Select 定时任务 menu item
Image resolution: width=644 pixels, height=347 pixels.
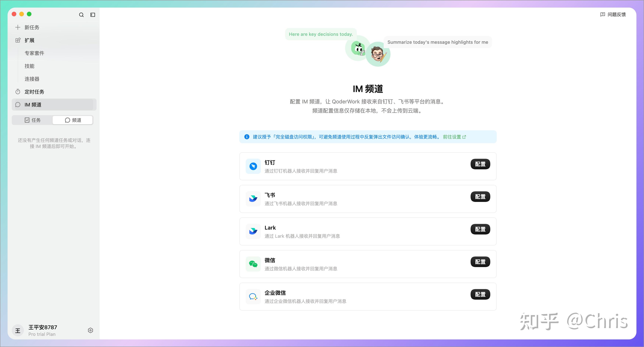point(54,92)
